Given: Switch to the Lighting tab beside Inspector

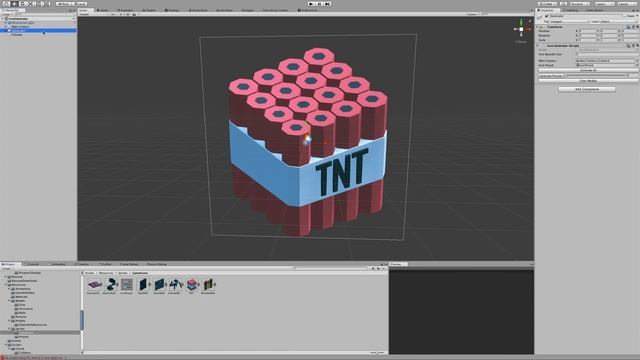Looking at the screenshot, I should pos(571,10).
